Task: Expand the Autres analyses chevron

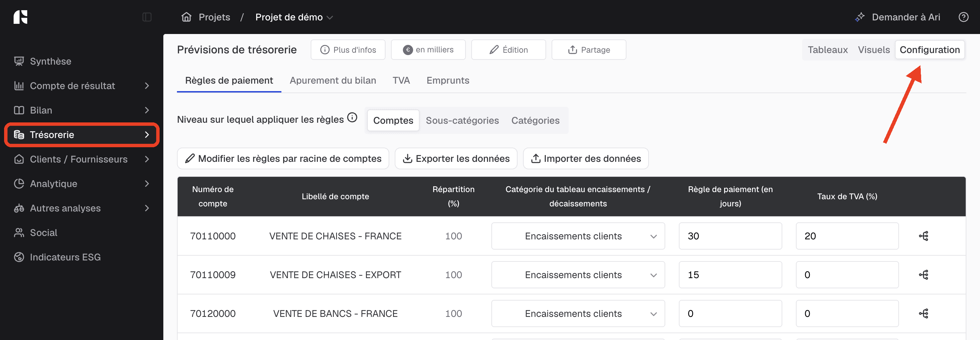Action: click(x=147, y=208)
